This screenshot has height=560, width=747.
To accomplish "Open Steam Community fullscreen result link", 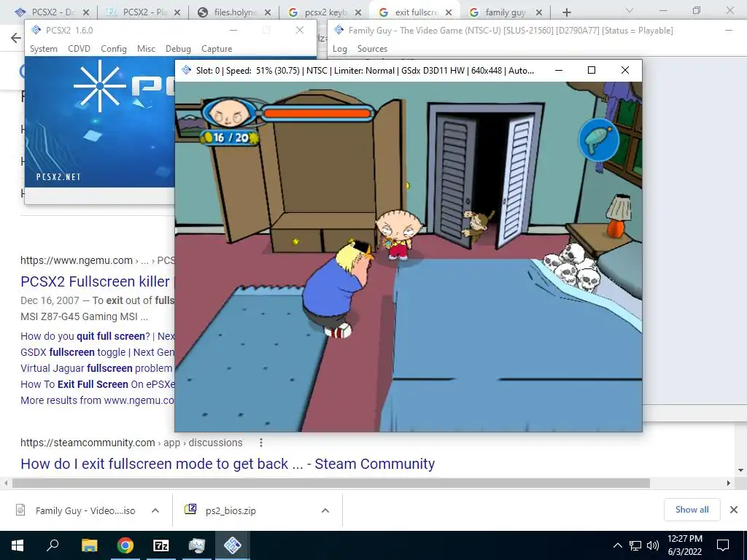I will click(x=228, y=464).
